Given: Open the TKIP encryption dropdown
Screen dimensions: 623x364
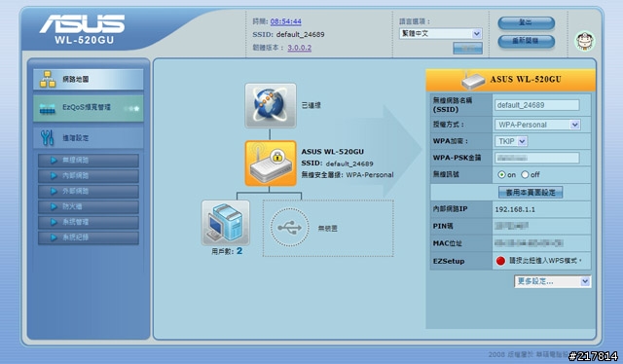Looking at the screenshot, I should tap(511, 141).
